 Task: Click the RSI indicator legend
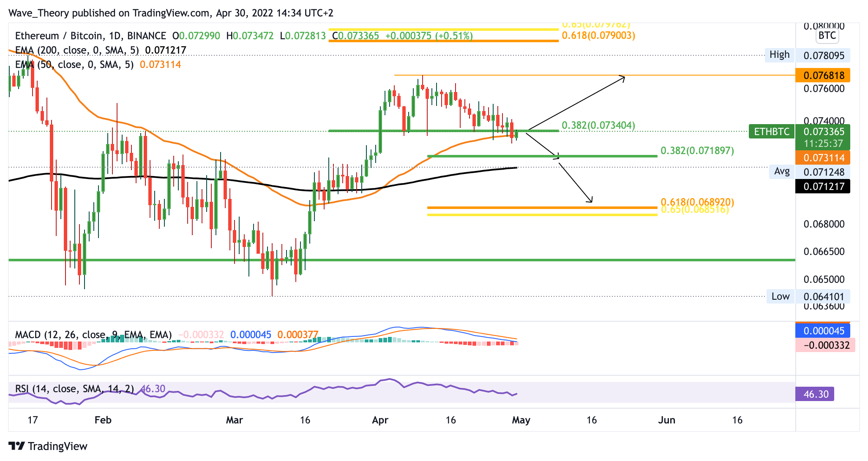pos(74,388)
